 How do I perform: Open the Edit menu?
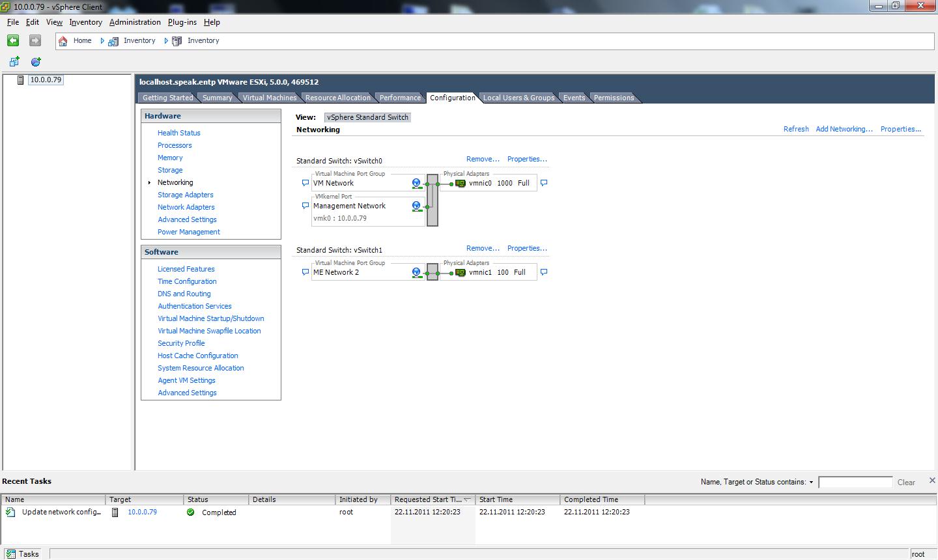coord(33,22)
